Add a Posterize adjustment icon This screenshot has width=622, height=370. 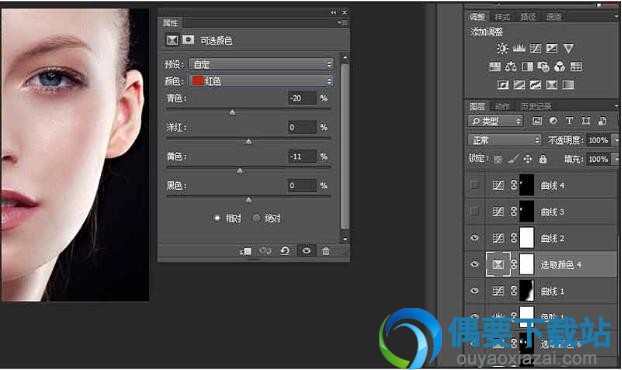(x=519, y=84)
